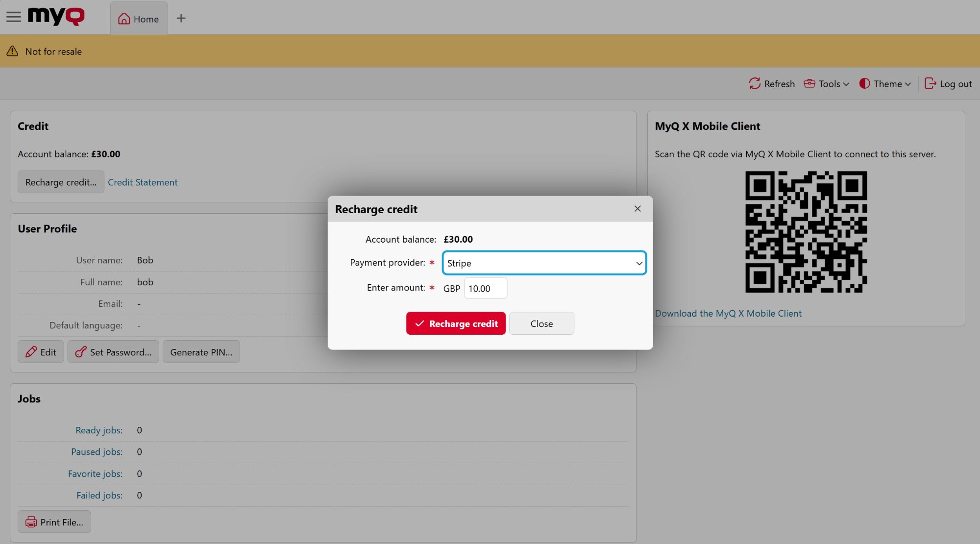Image resolution: width=980 pixels, height=544 pixels.
Task: Click the Close button in dialog
Action: click(x=541, y=323)
